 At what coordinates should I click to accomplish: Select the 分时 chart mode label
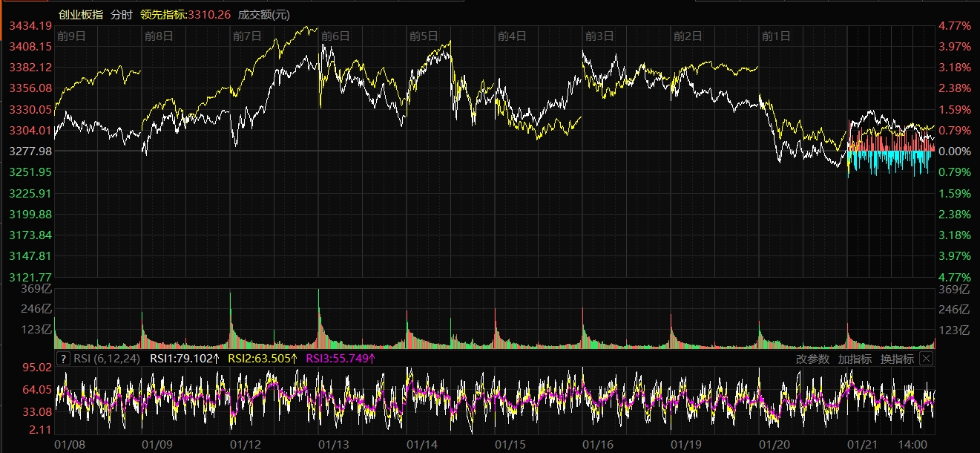coord(122,15)
